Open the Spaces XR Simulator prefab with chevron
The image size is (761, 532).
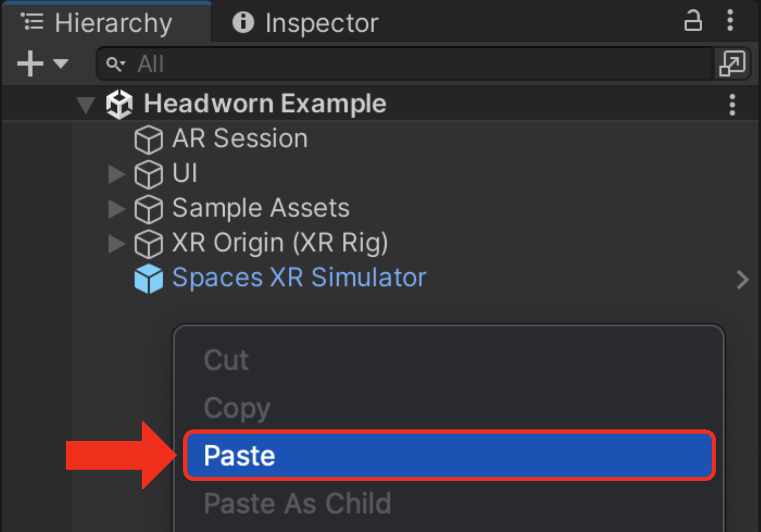coord(742,280)
